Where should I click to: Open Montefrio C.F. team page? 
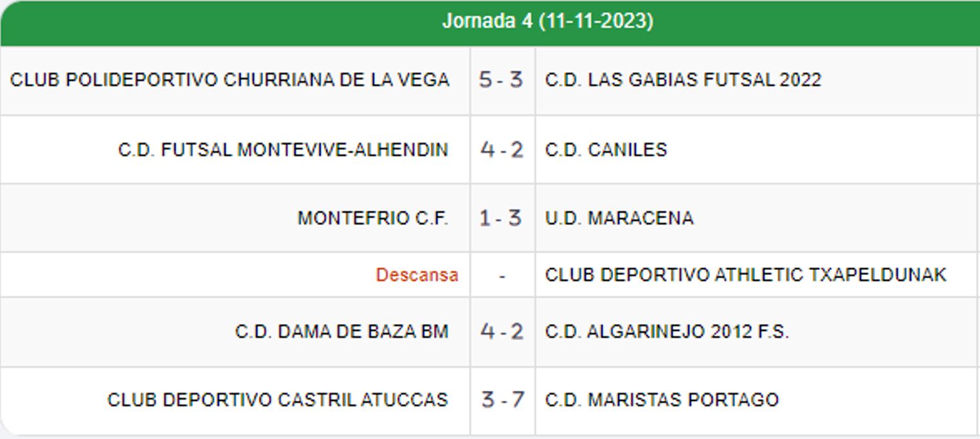coord(372,219)
